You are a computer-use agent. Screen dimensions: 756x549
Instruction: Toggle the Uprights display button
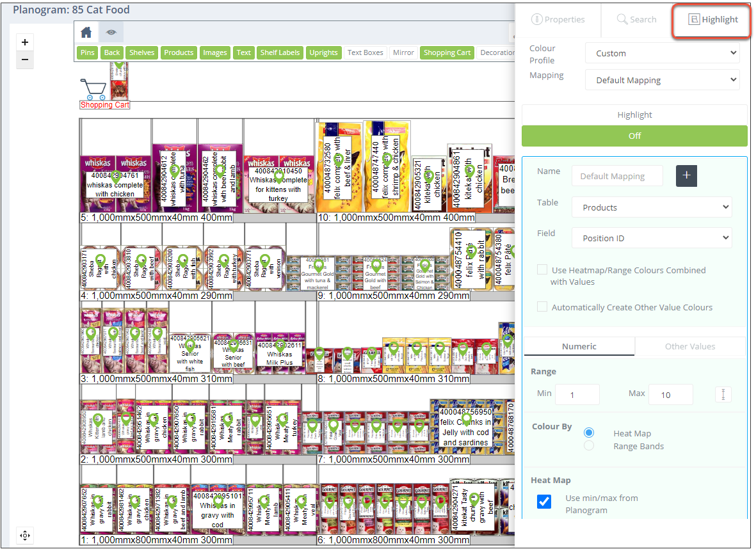323,52
